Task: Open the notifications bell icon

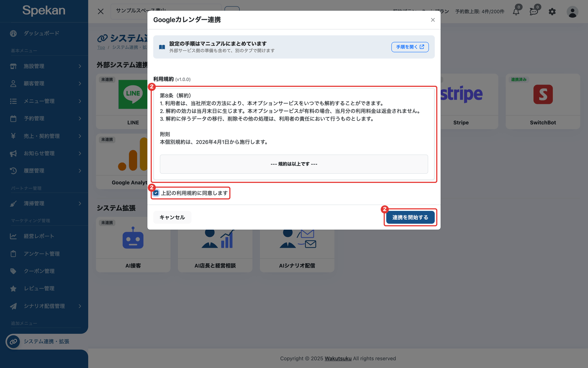Action: tap(516, 11)
